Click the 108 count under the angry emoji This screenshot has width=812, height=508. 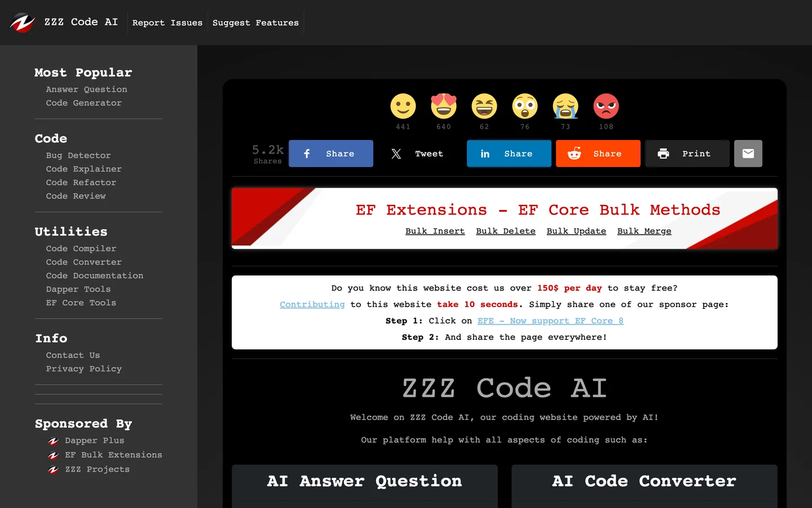pyautogui.click(x=606, y=127)
